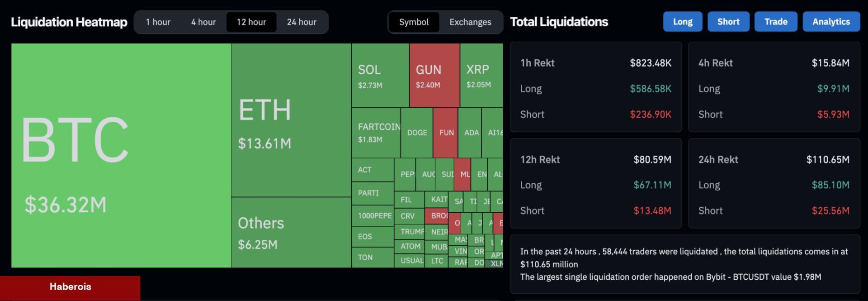
Task: Select the XRP $2.05M tile
Action: [481, 75]
